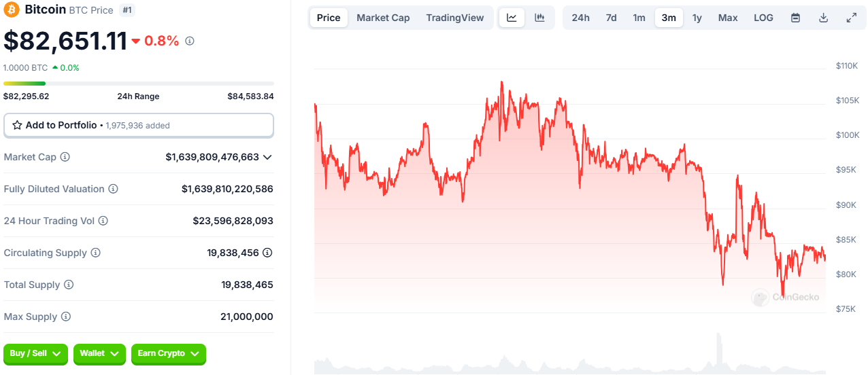Viewport: 868px width, 375px height.
Task: Switch to the TradingView tab
Action: click(x=454, y=18)
